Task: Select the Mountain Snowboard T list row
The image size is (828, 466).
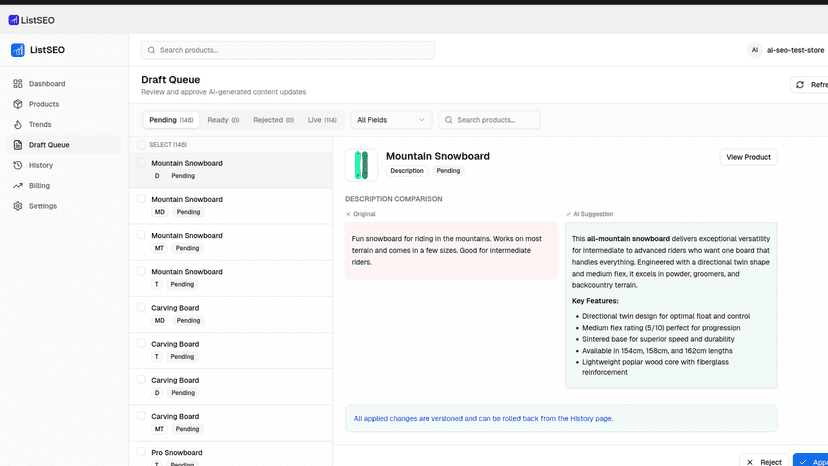Action: (x=231, y=278)
